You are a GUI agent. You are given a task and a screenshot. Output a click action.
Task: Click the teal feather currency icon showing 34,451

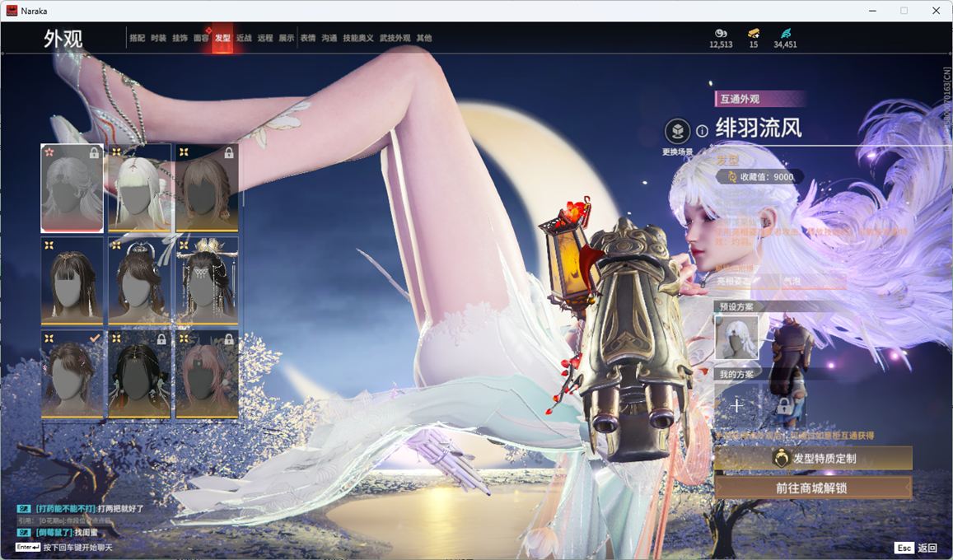[785, 33]
